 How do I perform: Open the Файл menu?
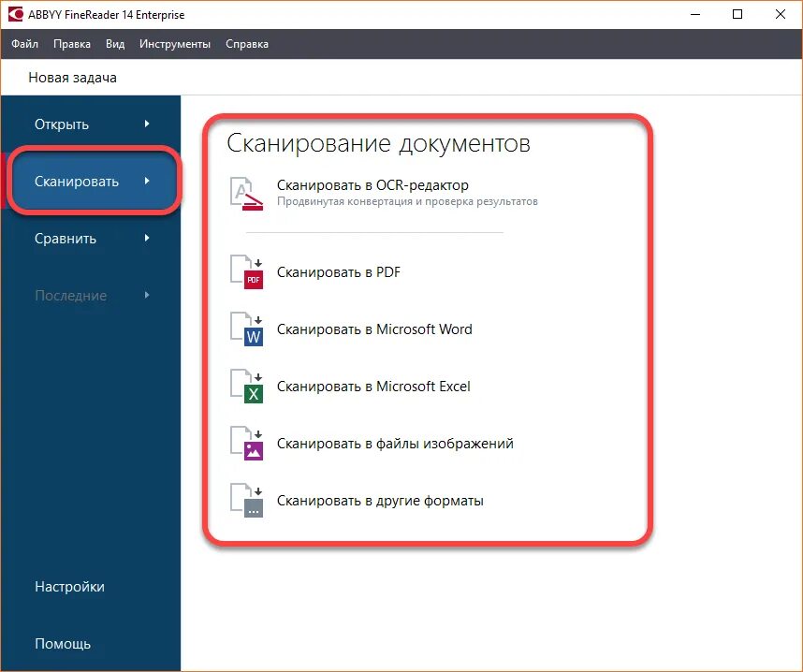tap(24, 44)
